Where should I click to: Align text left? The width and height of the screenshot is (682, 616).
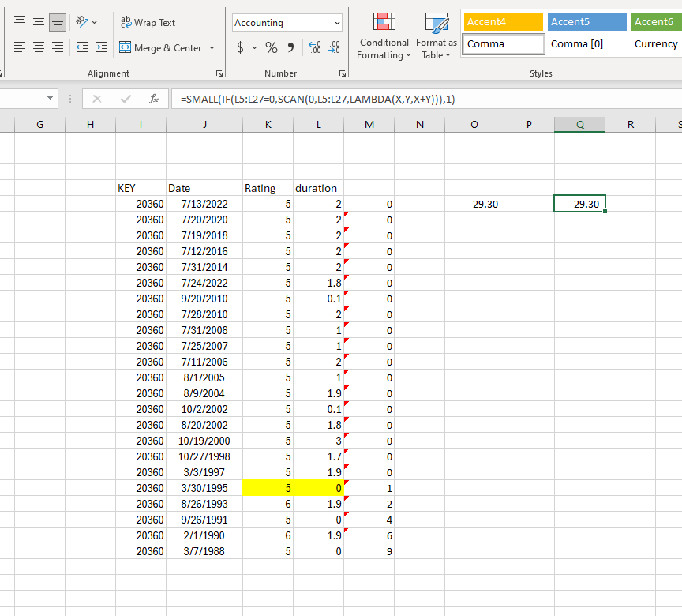coord(20,47)
